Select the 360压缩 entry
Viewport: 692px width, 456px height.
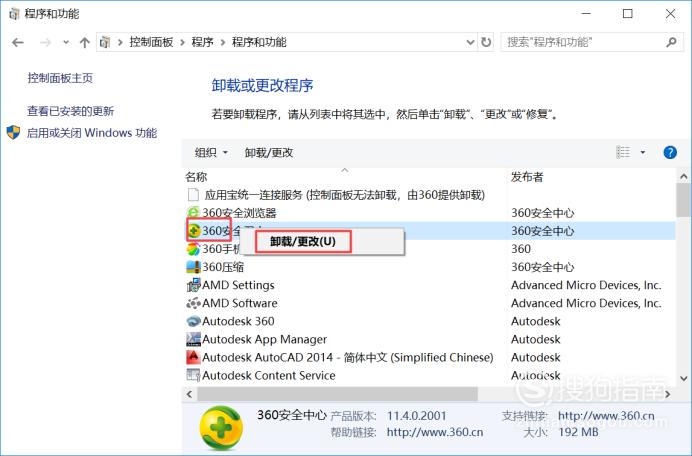(x=223, y=267)
